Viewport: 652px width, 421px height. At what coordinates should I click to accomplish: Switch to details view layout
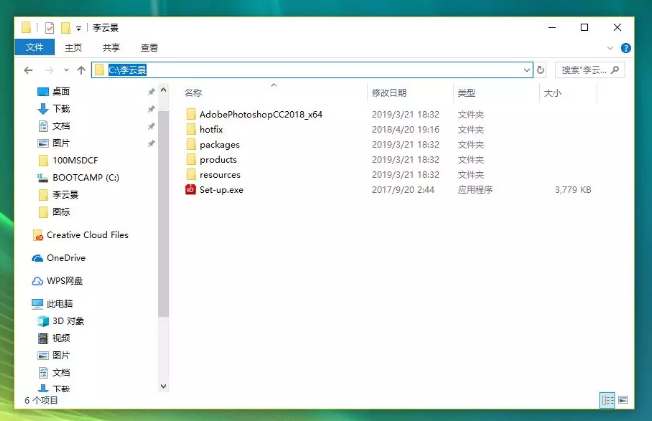click(x=607, y=400)
